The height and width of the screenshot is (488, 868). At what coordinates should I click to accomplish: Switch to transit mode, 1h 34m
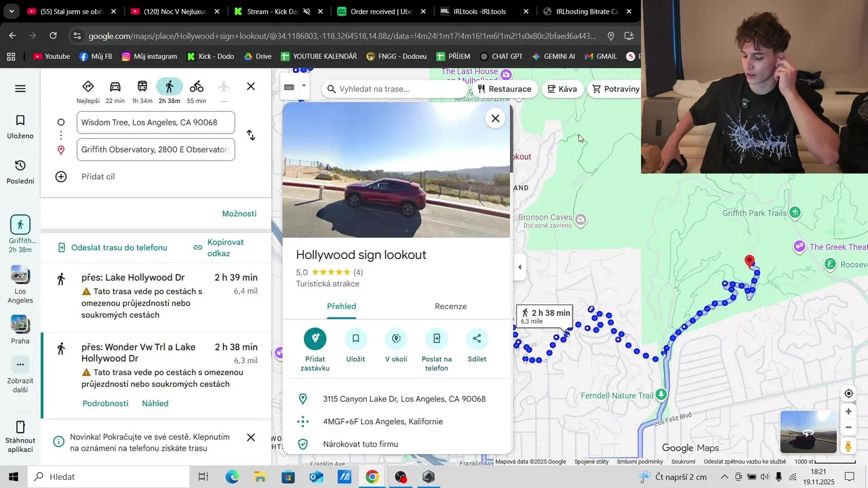click(142, 91)
